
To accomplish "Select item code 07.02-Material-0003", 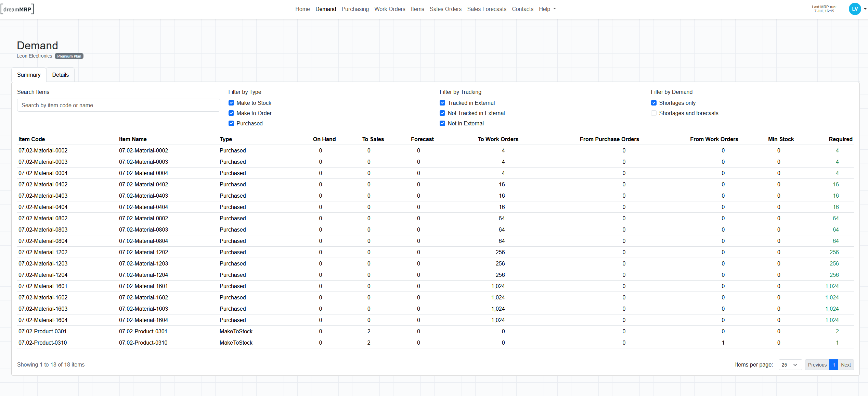I will pyautogui.click(x=43, y=162).
